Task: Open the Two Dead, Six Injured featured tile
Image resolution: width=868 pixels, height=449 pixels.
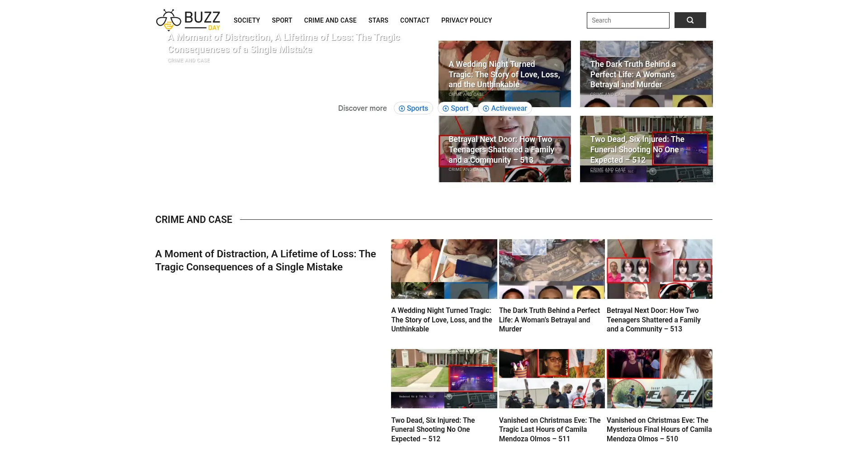Action: pos(646,150)
